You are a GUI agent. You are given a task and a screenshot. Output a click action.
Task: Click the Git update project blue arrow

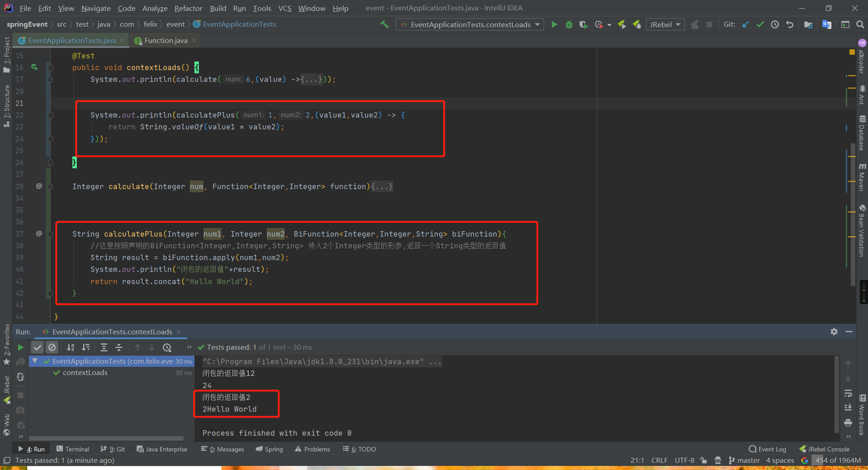point(745,24)
